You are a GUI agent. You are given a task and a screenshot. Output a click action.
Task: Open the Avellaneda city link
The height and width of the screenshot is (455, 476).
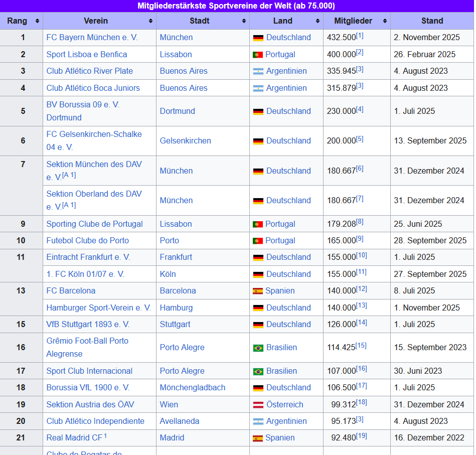click(x=180, y=421)
